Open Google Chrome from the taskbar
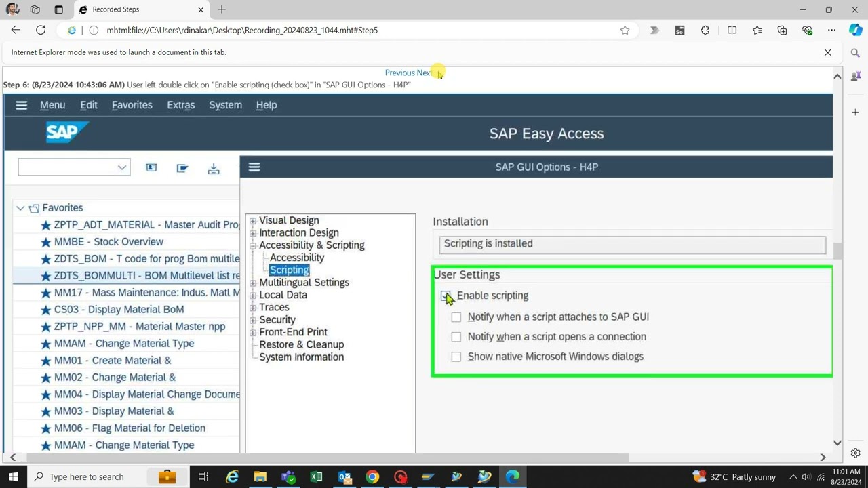 tap(372, 476)
